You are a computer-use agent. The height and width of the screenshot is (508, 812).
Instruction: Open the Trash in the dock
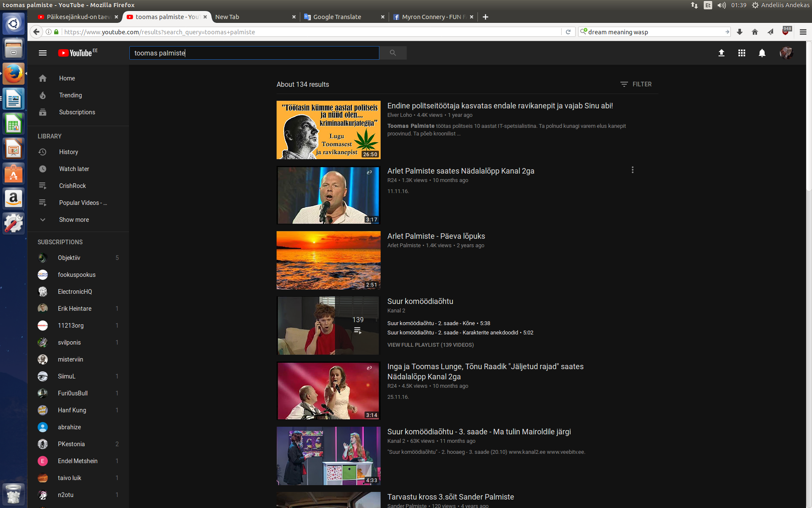point(14,494)
